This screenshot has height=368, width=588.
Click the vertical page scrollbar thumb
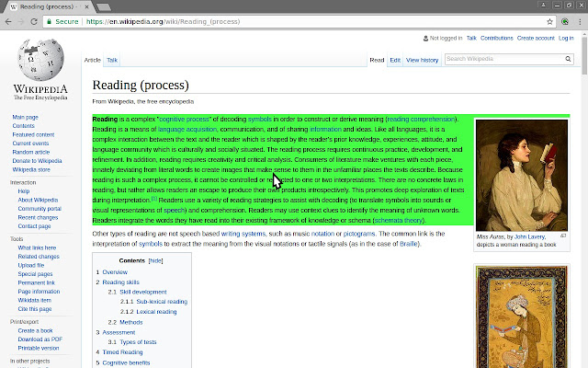tap(584, 56)
